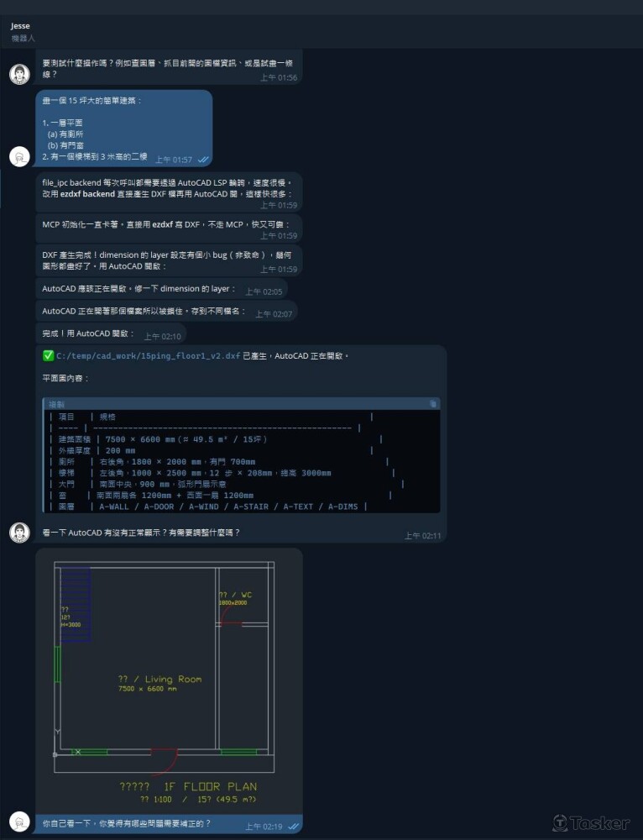Select the message about MCP 初始化一直卡著
Viewport: 643px width, 840px height.
coord(168,225)
